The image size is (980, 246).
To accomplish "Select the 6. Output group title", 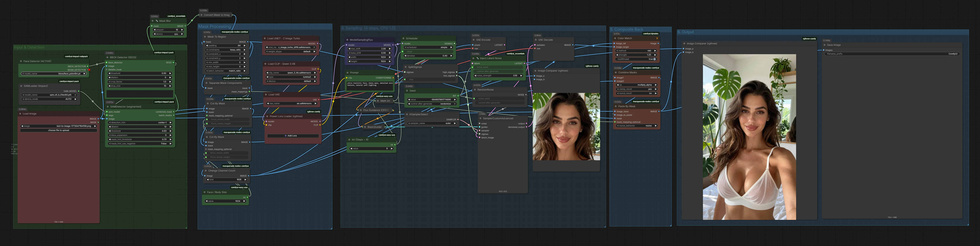I will [x=686, y=32].
